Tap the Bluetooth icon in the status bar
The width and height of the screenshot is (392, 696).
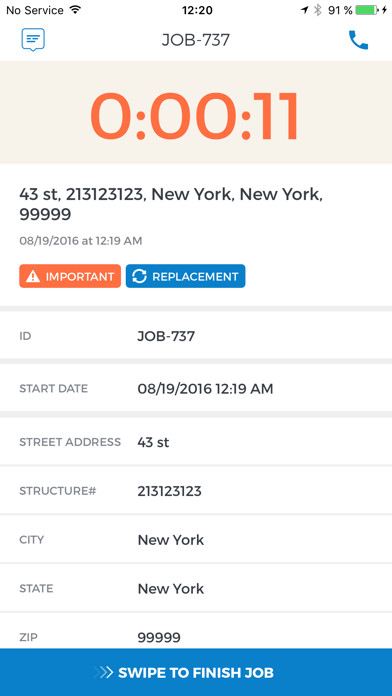(x=317, y=10)
